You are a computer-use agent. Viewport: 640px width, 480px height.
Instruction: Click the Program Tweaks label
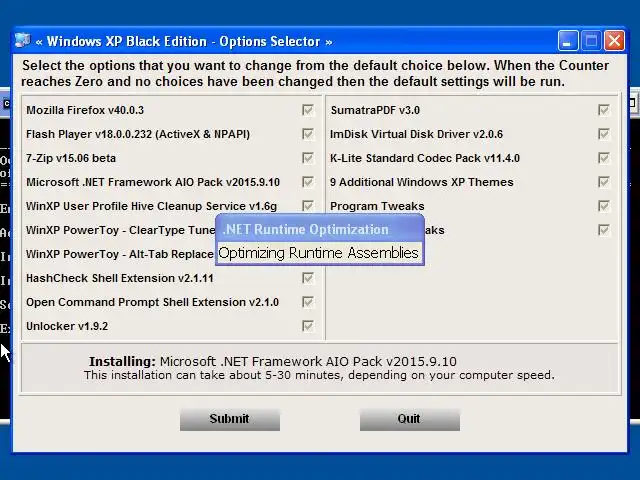377,206
